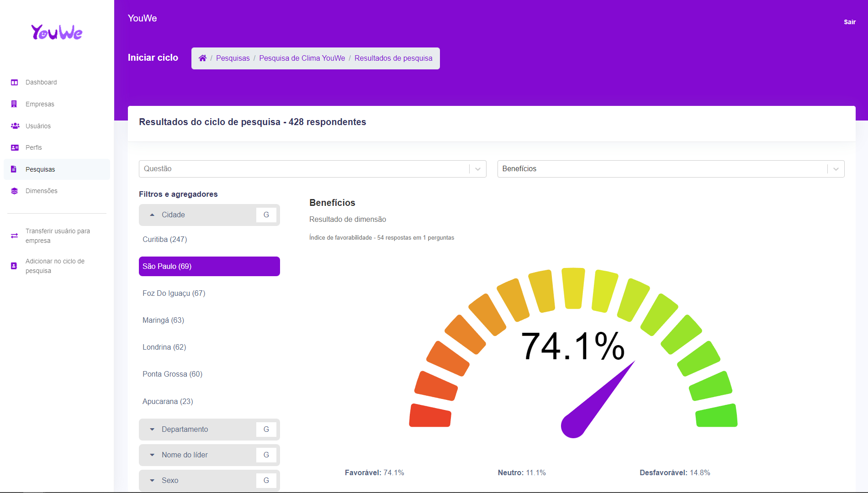868x493 pixels.
Task: Click the add to survey cycle icon
Action: pos(14,266)
